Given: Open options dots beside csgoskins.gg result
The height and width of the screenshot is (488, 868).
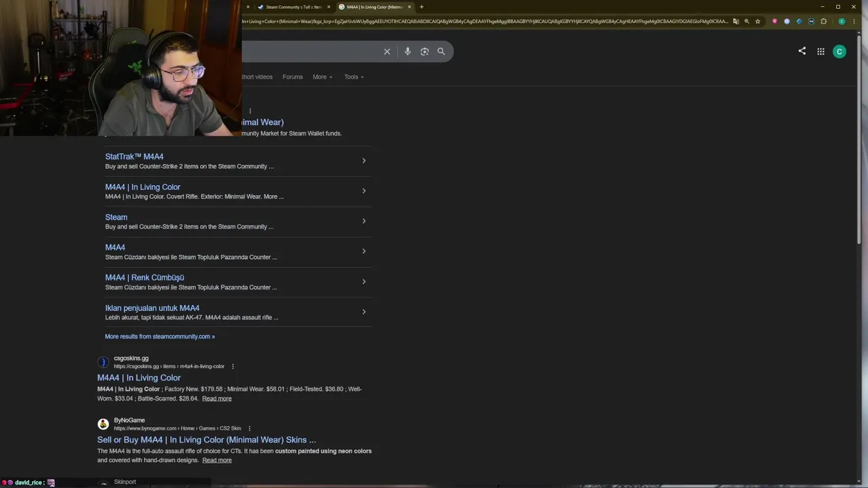Looking at the screenshot, I should click(233, 367).
